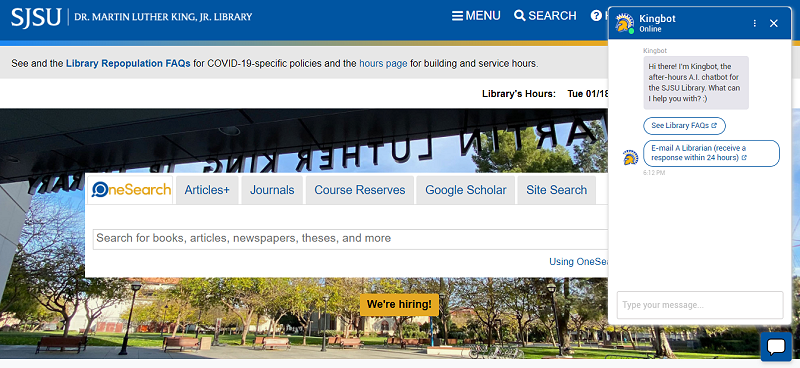800x368 pixels.
Task: Open the hours page link
Action: [383, 64]
